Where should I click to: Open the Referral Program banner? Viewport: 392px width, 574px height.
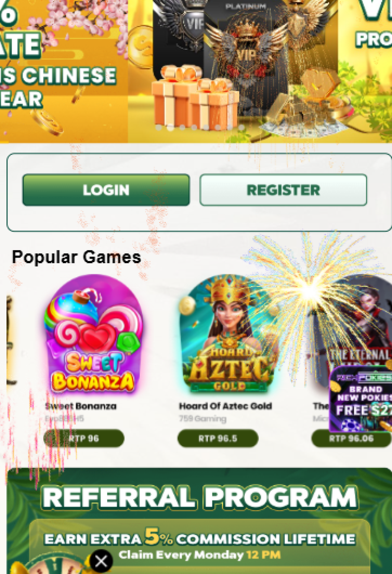pos(199,521)
